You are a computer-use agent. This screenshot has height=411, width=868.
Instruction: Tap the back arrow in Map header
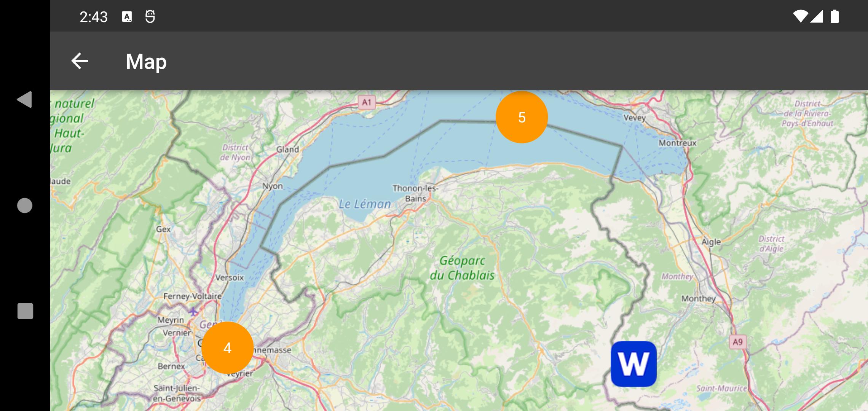(80, 61)
